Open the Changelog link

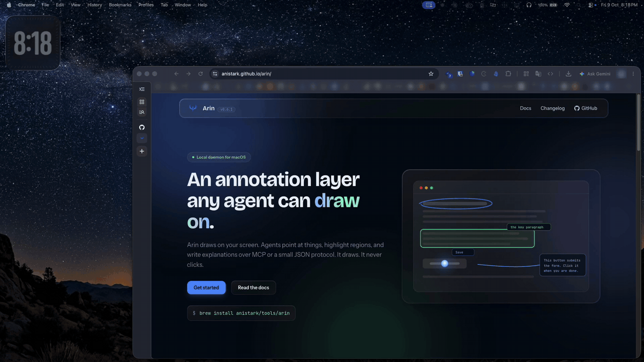pos(553,108)
